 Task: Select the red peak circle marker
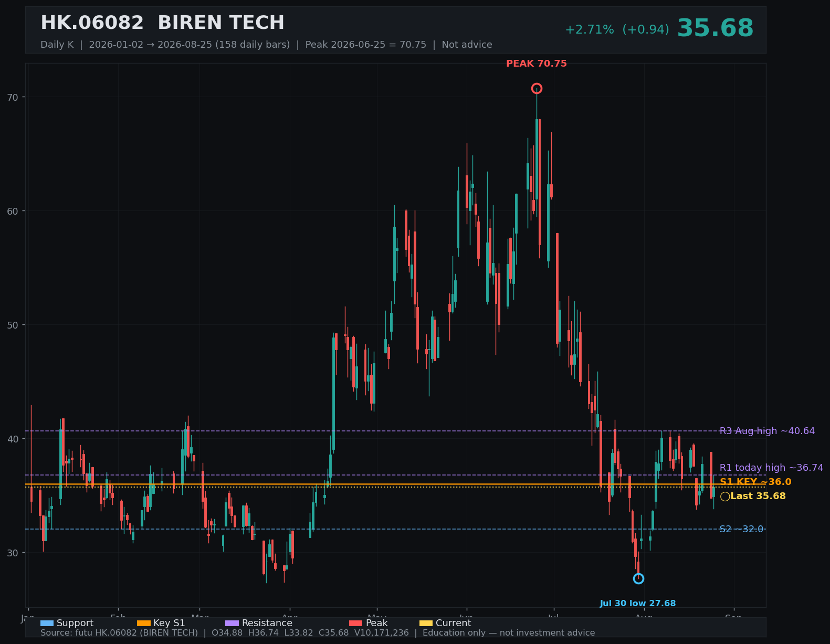pyautogui.click(x=537, y=88)
